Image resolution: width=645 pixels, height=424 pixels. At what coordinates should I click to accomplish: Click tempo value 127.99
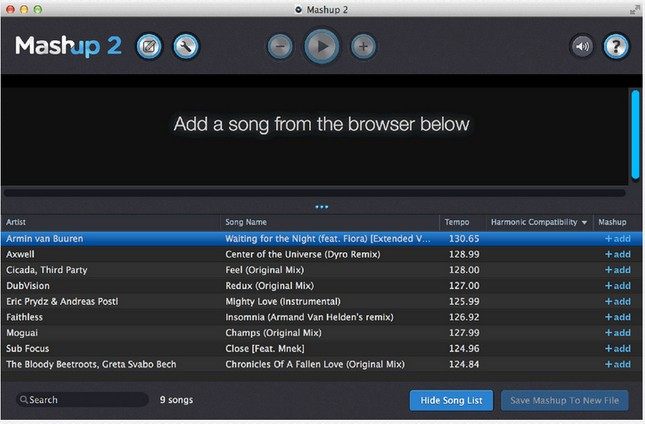pyautogui.click(x=464, y=333)
